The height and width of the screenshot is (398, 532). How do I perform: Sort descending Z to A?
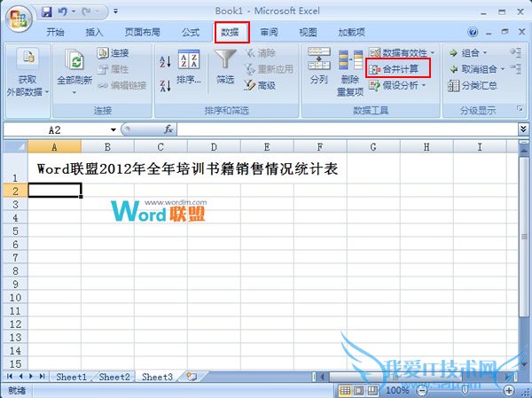165,85
